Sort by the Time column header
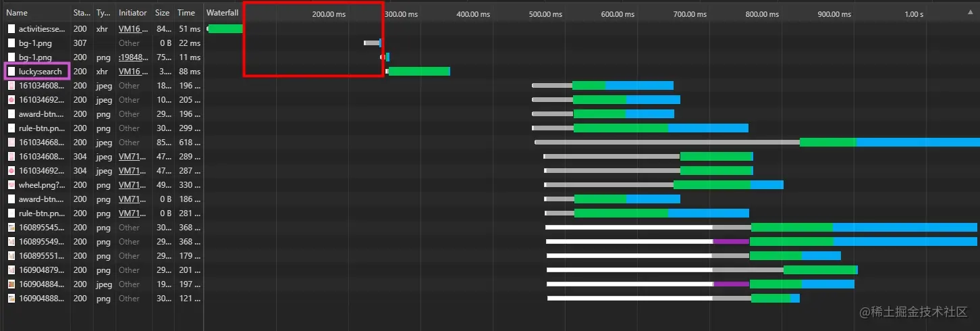This screenshot has width=980, height=331. [x=186, y=13]
